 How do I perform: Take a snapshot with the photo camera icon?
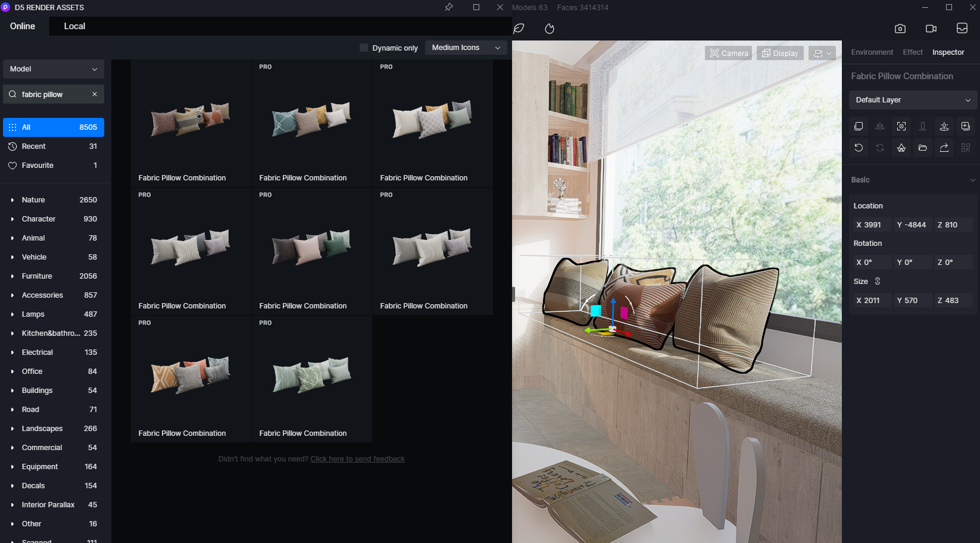900,29
